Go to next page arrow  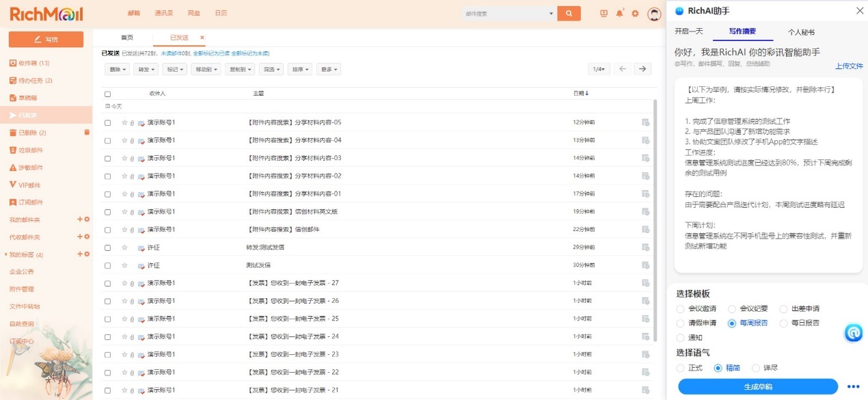pos(642,69)
